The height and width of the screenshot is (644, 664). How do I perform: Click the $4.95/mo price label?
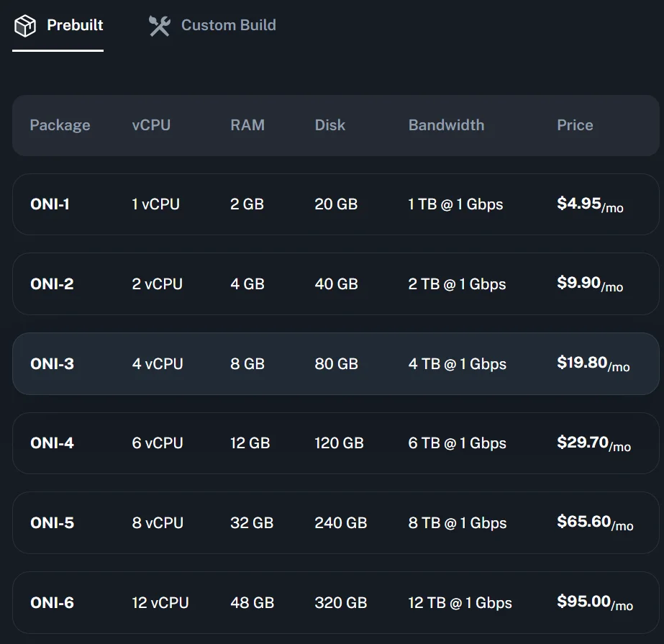[588, 204]
